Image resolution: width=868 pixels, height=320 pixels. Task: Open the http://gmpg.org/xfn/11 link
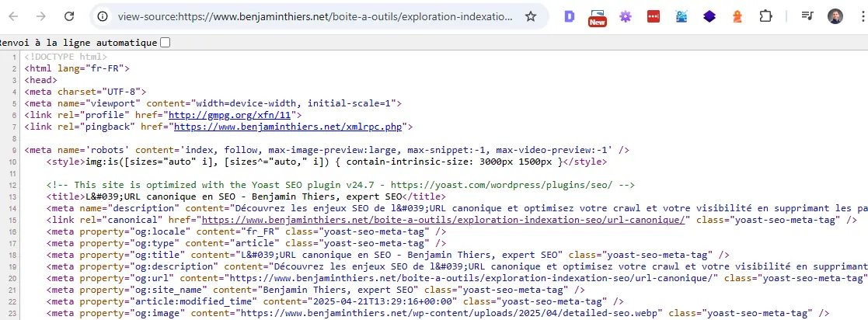point(230,115)
